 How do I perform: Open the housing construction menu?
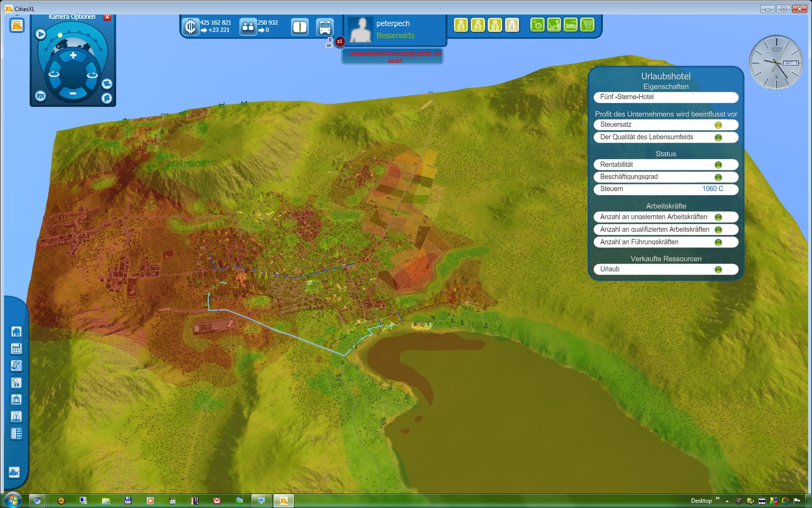tap(16, 331)
